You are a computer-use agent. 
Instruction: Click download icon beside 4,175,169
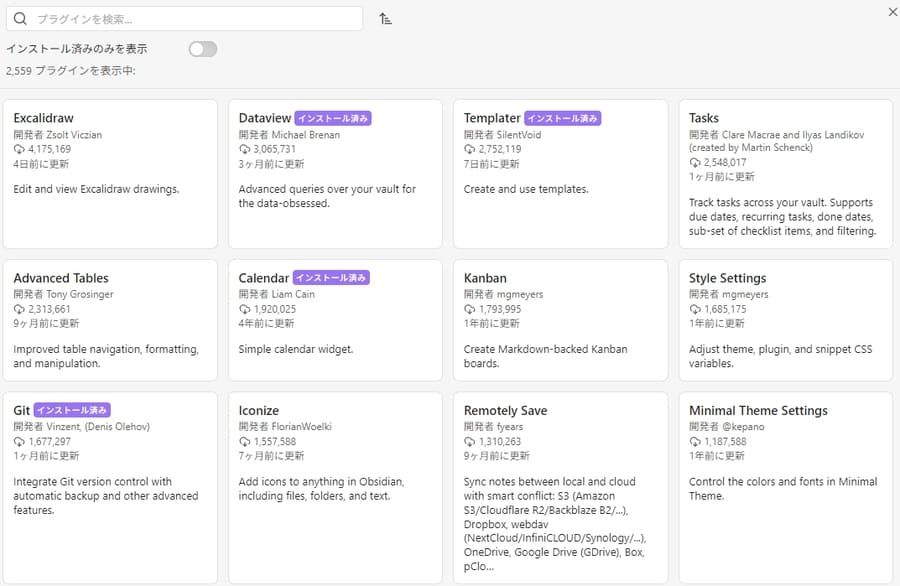[19, 149]
